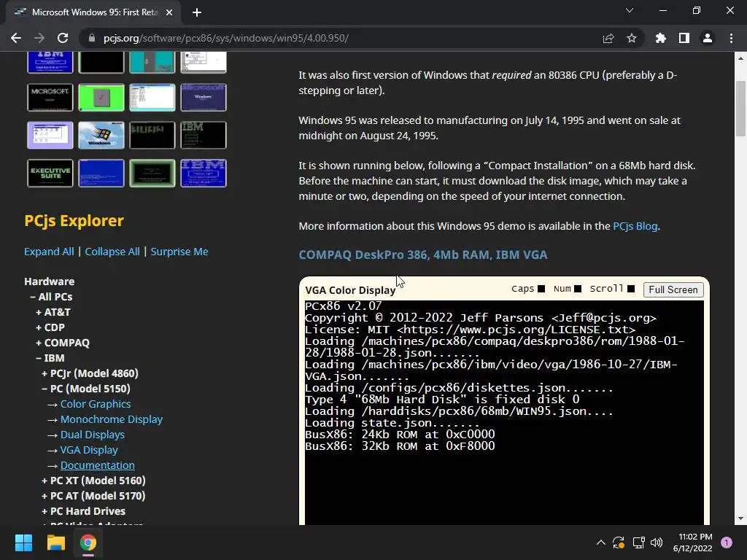Click the Hardware heading in explorer
Image resolution: width=747 pixels, height=560 pixels.
coord(49,281)
